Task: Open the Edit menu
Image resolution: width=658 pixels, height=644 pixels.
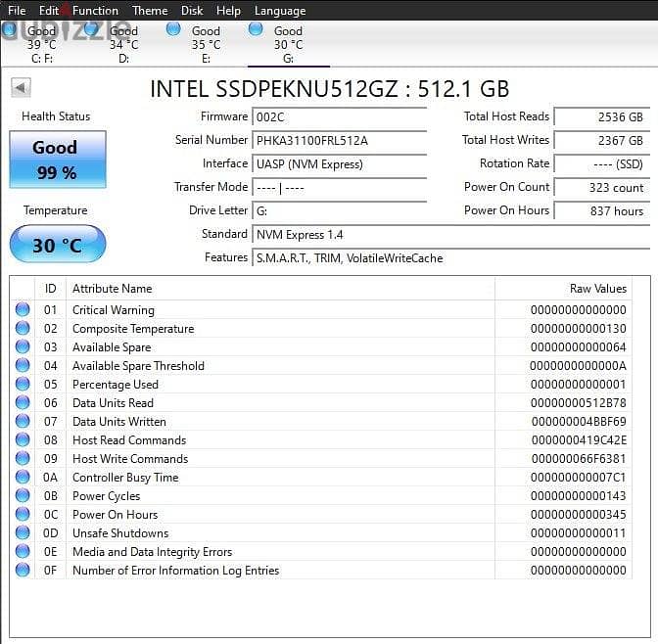Action: (x=49, y=11)
